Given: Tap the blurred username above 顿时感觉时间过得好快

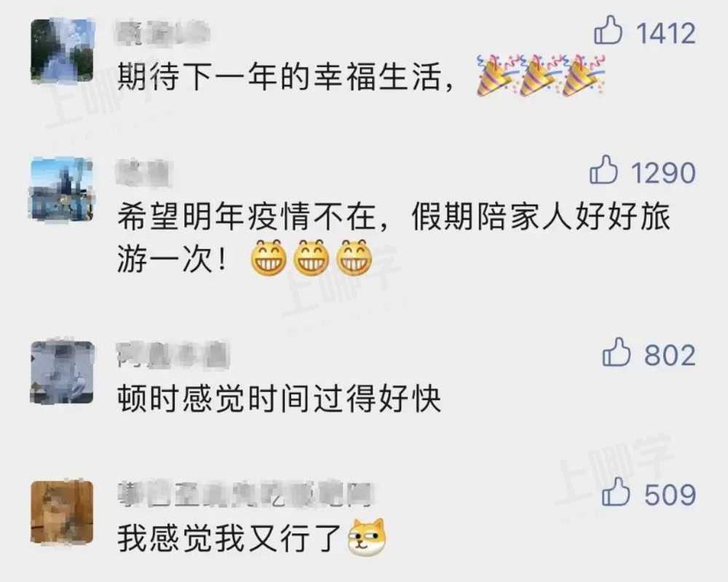Looking at the screenshot, I should point(173,355).
